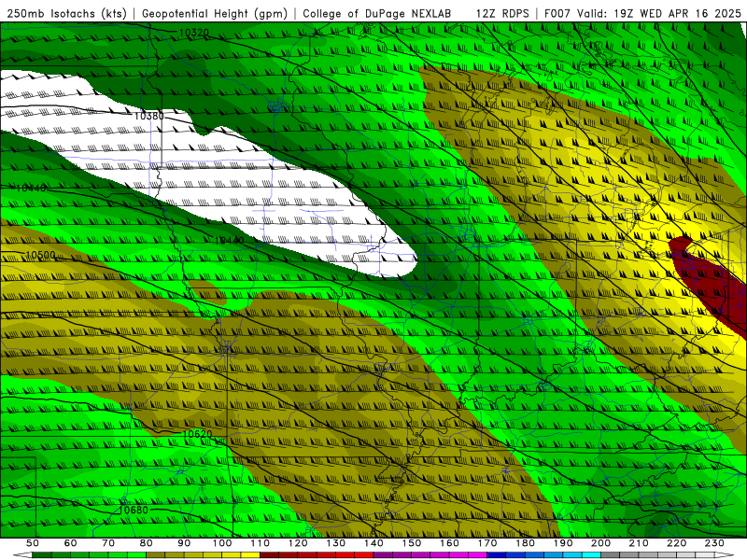Click the 190 value on the color scale

564,543
